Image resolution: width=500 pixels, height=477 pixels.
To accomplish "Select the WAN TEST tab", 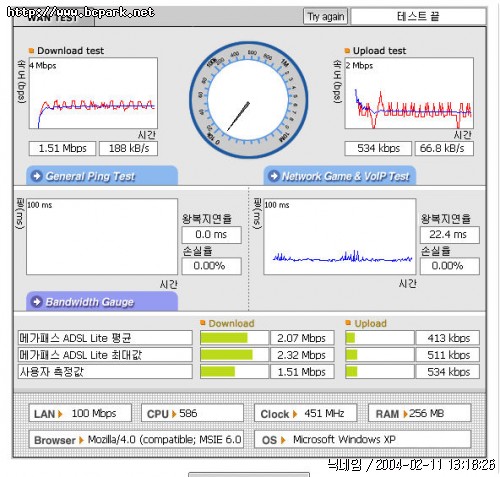I will pyautogui.click(x=54, y=18).
